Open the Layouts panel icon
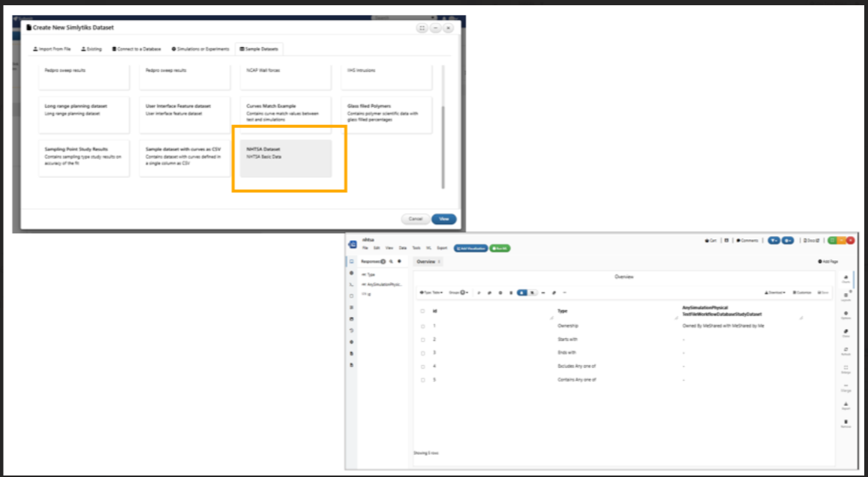This screenshot has height=477, width=868. [x=846, y=297]
